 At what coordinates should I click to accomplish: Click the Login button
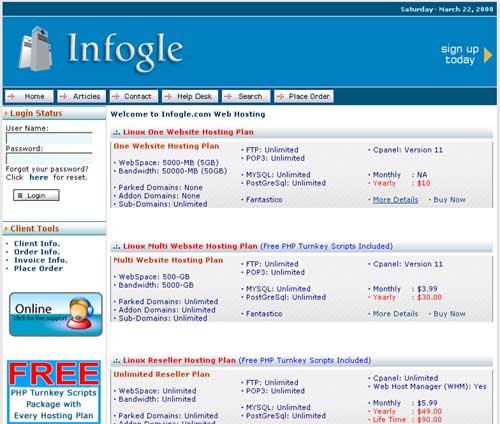(36, 195)
